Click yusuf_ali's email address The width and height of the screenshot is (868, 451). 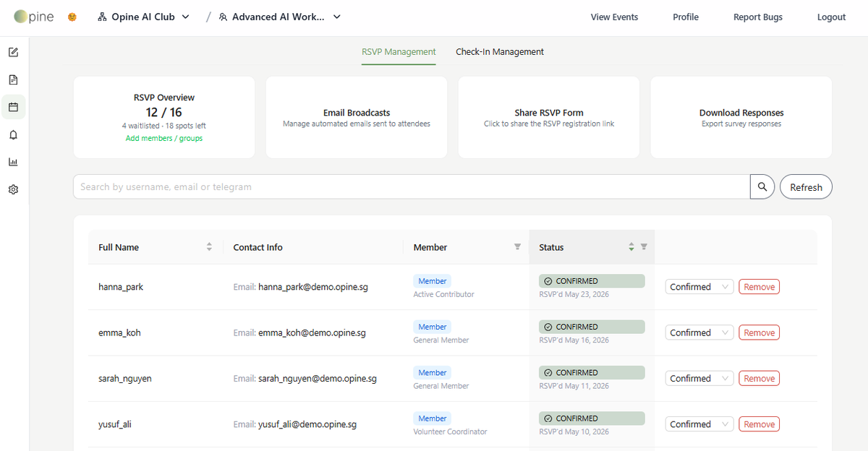coord(307,424)
